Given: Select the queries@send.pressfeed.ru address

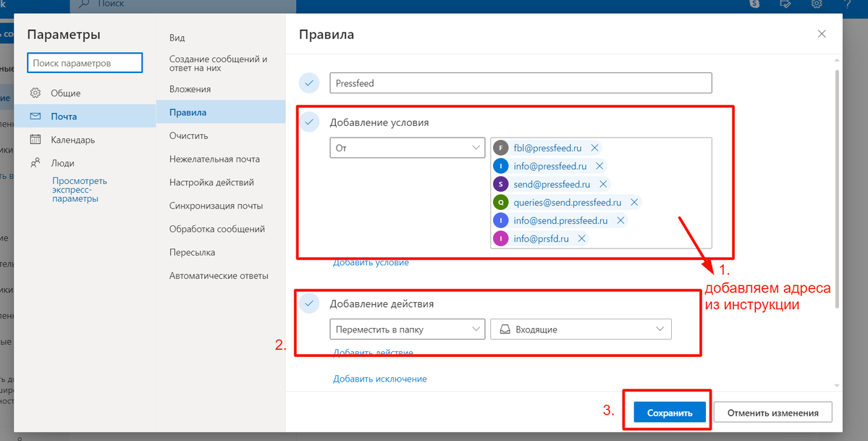Looking at the screenshot, I should point(568,203).
